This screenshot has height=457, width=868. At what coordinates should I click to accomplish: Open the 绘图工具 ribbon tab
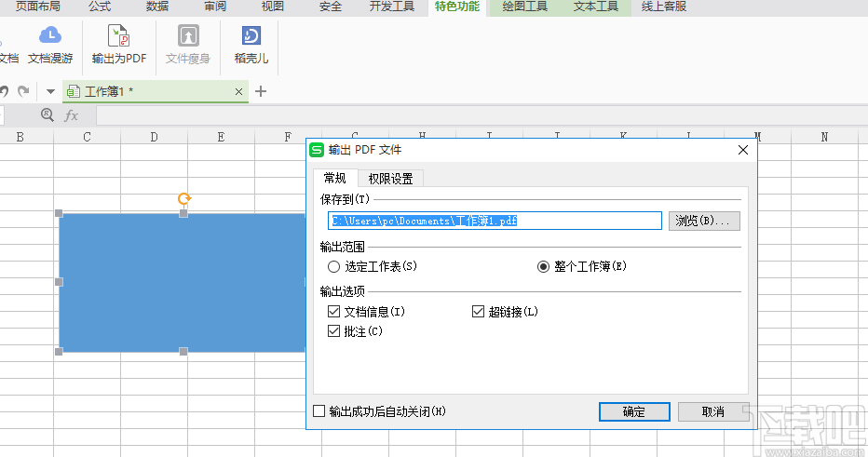pyautogui.click(x=524, y=7)
